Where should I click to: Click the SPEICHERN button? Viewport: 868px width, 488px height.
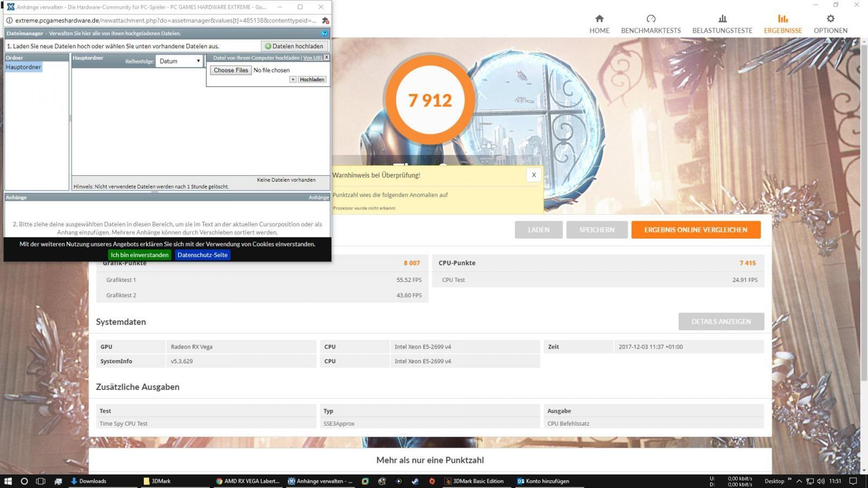(x=597, y=230)
